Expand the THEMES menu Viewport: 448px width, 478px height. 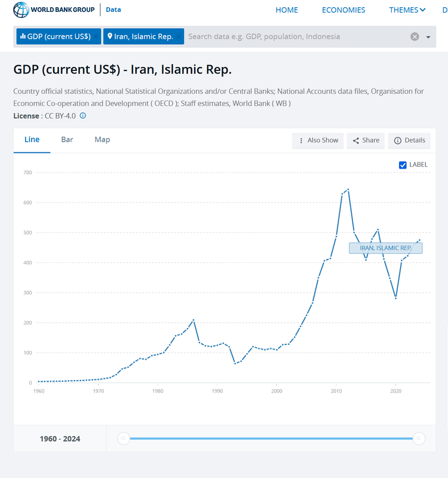407,10
